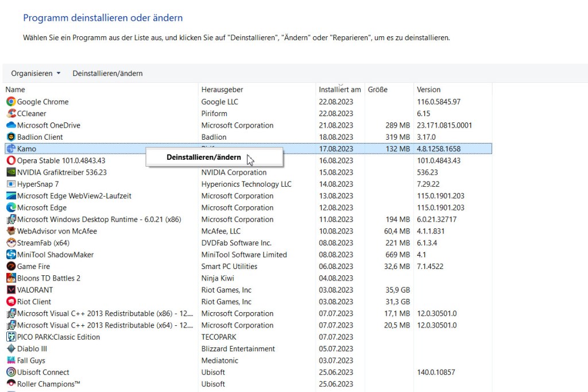Click the Microsoft OneDrive cloud icon
The width and height of the screenshot is (588, 392).
[11, 125]
